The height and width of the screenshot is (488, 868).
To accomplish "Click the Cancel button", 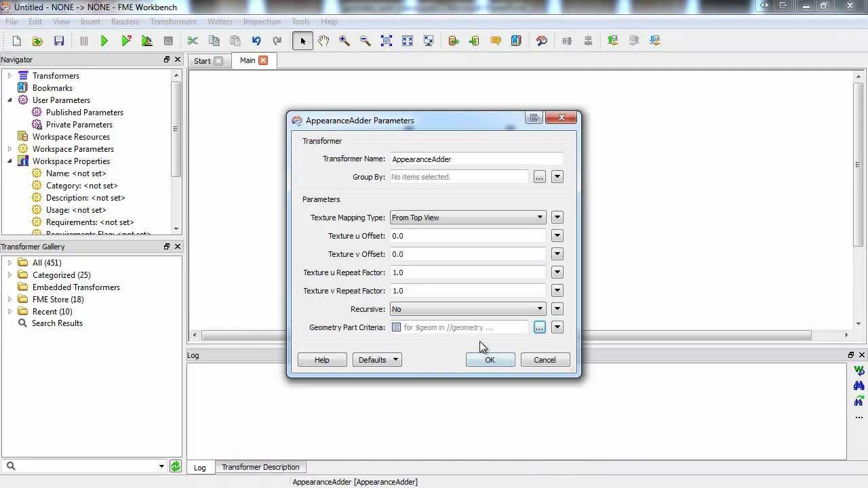I will (x=545, y=360).
